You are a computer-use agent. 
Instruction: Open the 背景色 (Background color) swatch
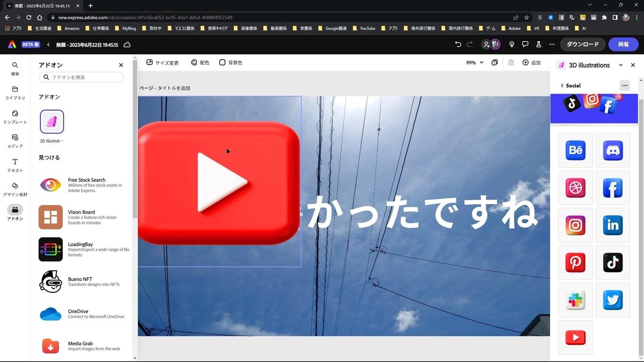[231, 63]
